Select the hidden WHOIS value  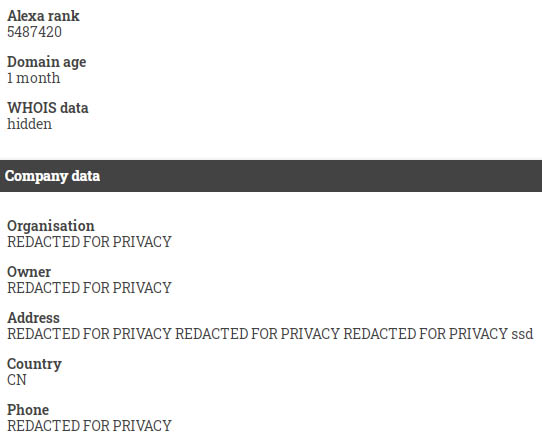point(29,124)
